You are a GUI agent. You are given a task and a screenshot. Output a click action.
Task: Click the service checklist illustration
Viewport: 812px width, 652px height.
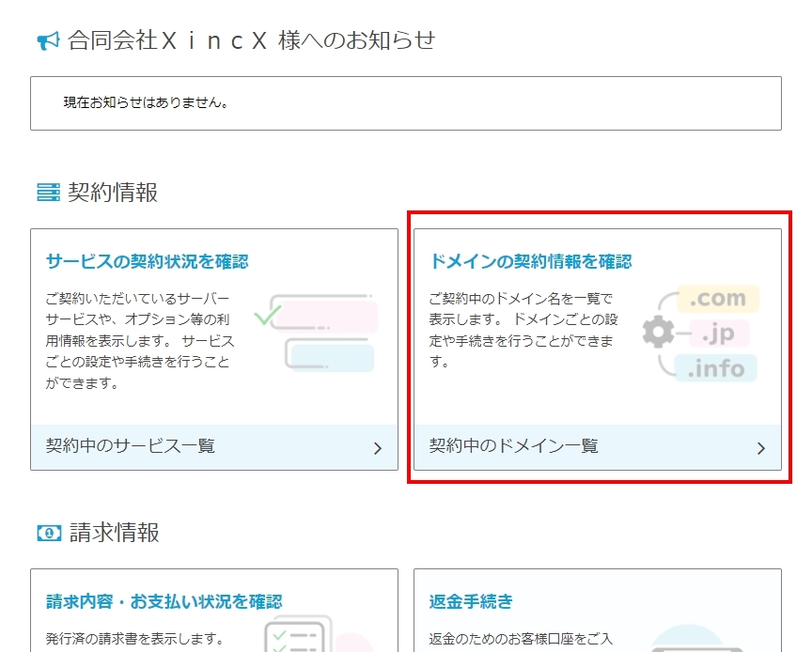[x=317, y=333]
